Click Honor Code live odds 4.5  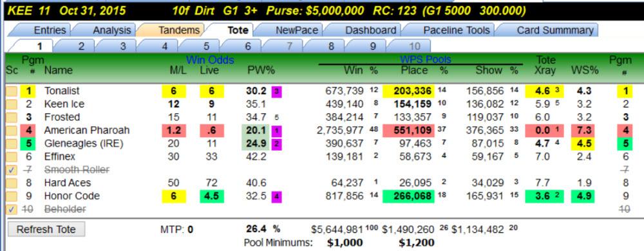pyautogui.click(x=211, y=196)
